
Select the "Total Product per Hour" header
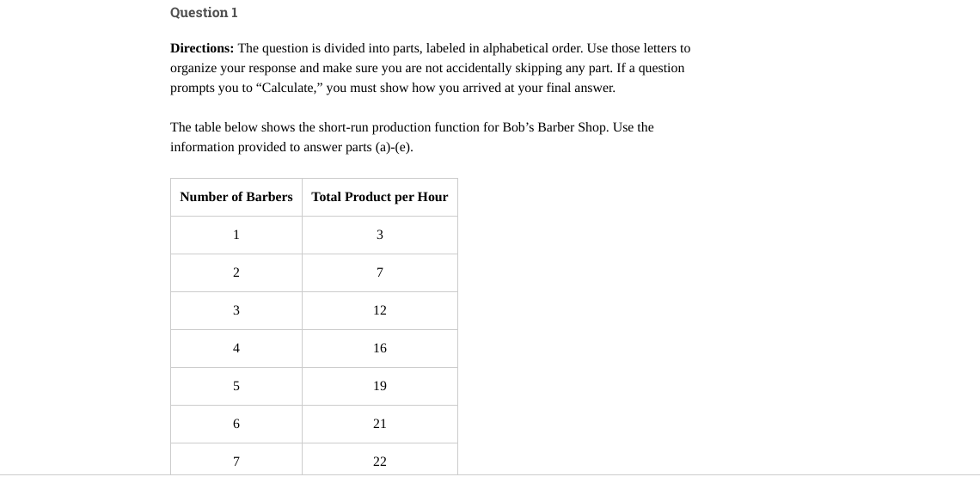(379, 197)
